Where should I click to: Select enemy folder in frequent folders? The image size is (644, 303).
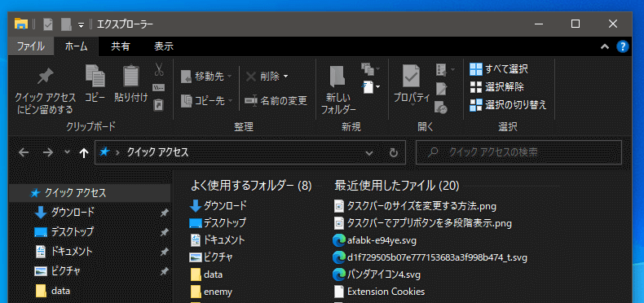tap(211, 292)
